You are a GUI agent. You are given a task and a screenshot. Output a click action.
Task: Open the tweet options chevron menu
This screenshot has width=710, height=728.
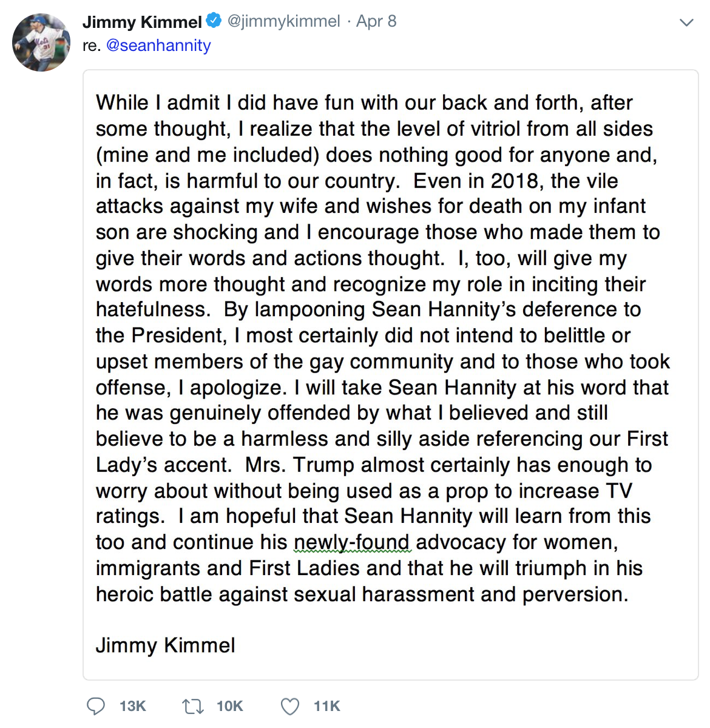tap(686, 23)
